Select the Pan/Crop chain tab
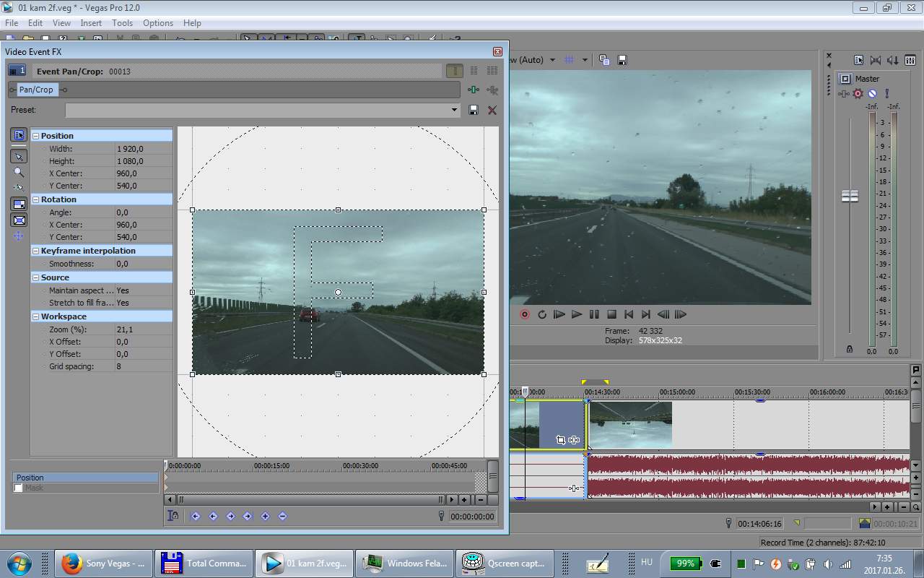 (36, 90)
